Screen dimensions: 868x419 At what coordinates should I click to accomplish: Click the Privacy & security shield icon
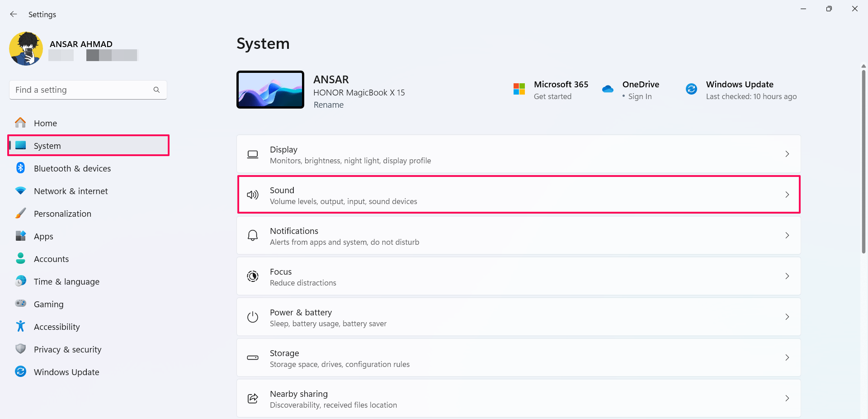tap(20, 349)
